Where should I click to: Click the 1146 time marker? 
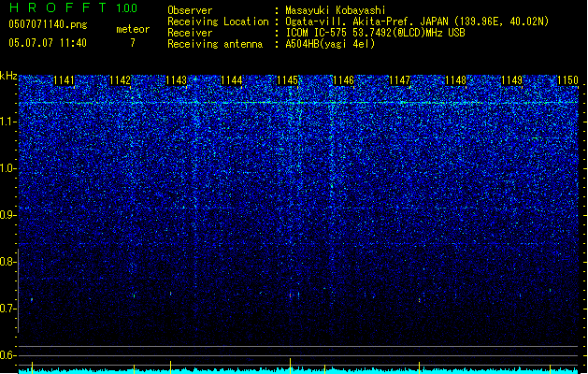pyautogui.click(x=344, y=80)
